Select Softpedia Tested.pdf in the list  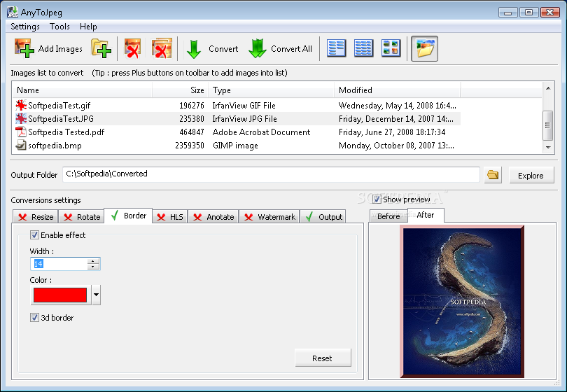point(237,132)
